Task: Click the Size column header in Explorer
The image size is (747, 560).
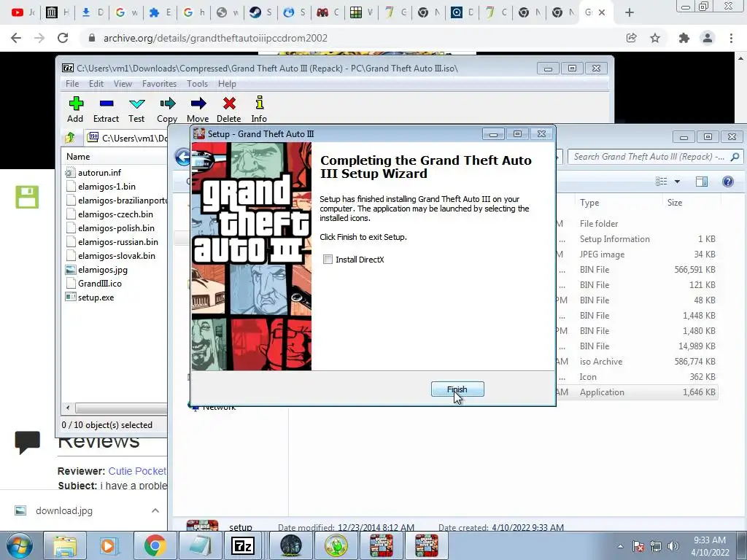Action: coord(675,203)
